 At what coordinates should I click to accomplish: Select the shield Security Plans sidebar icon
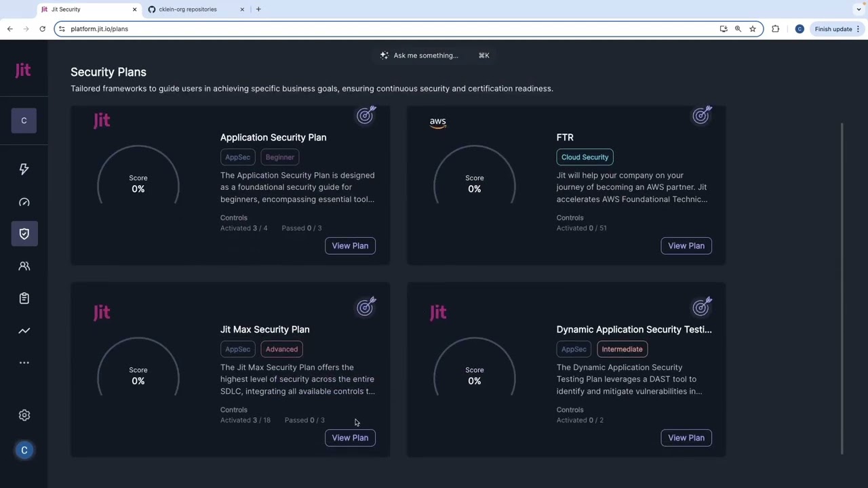[x=24, y=234]
